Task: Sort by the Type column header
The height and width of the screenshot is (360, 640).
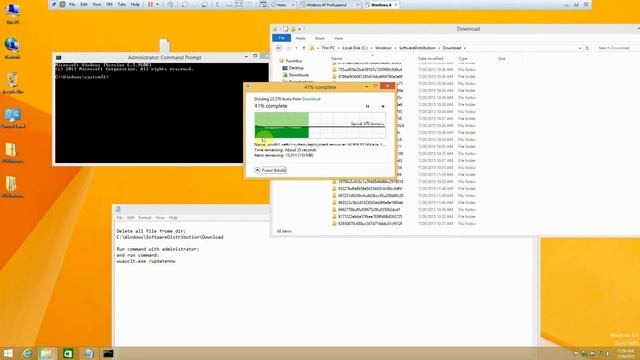Action: pos(462,59)
